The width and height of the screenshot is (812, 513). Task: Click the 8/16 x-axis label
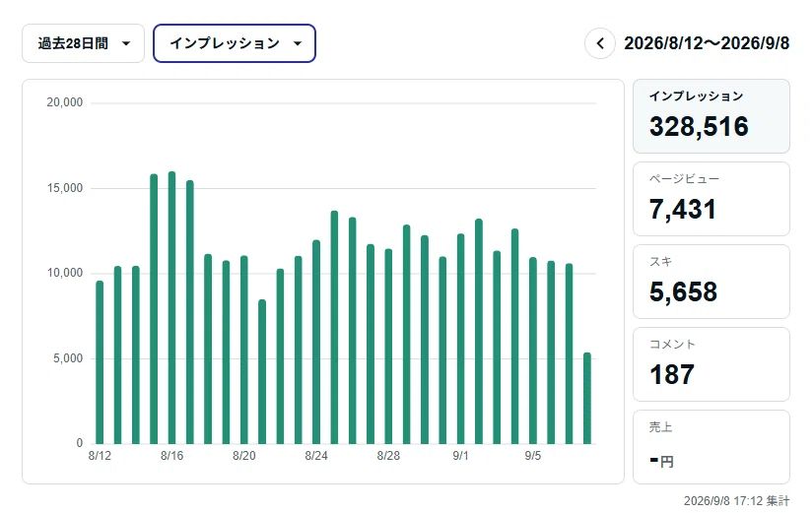point(171,456)
